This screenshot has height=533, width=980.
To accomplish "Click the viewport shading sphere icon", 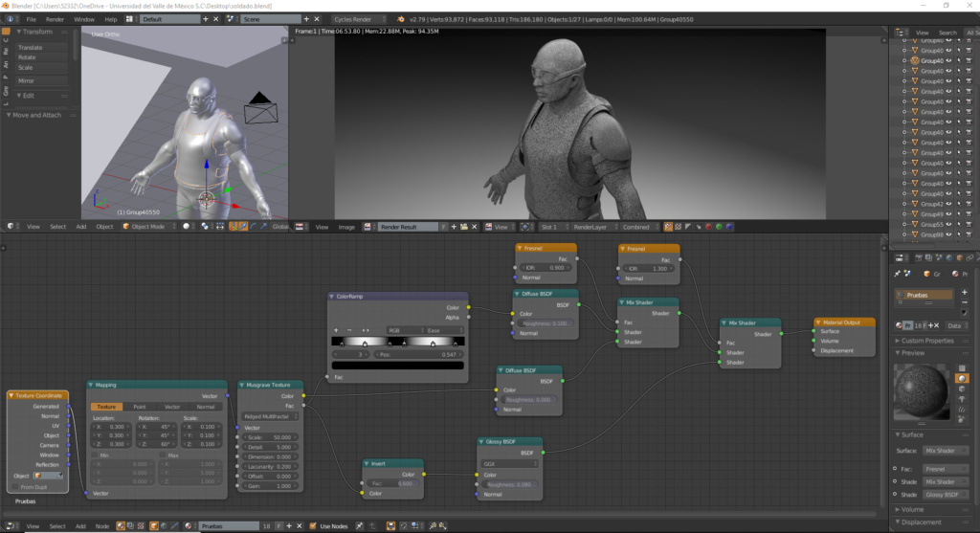I will (x=189, y=227).
